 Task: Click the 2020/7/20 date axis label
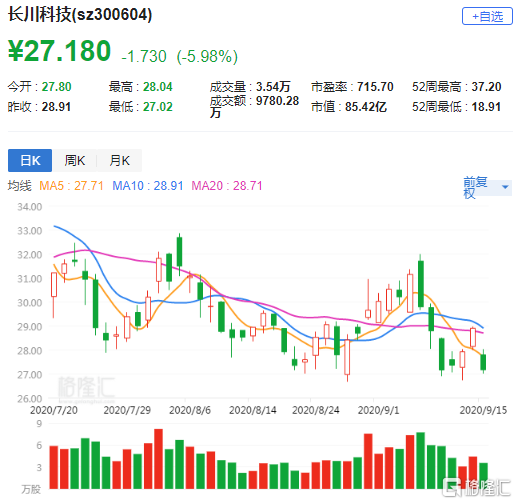(54, 410)
